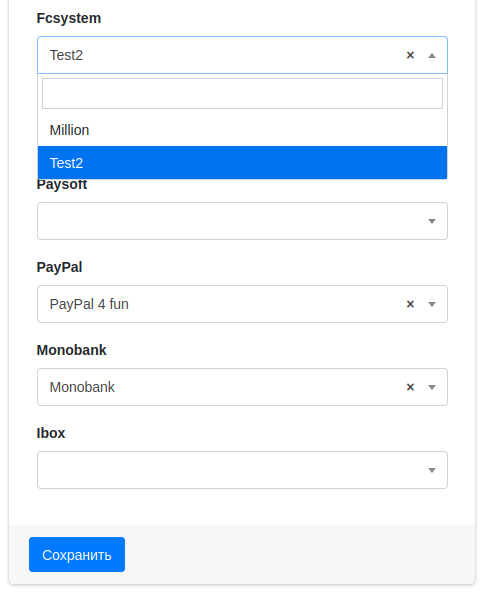Choose the highlighted Test2 option
The height and width of the screenshot is (610, 488).
pos(242,163)
